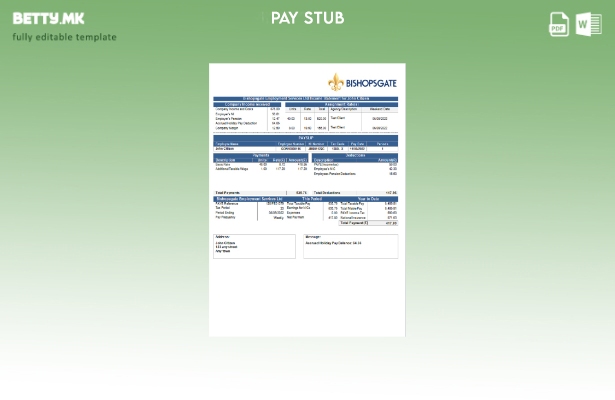
Task: Click the Address box on the payslip
Action: pos(254,246)
